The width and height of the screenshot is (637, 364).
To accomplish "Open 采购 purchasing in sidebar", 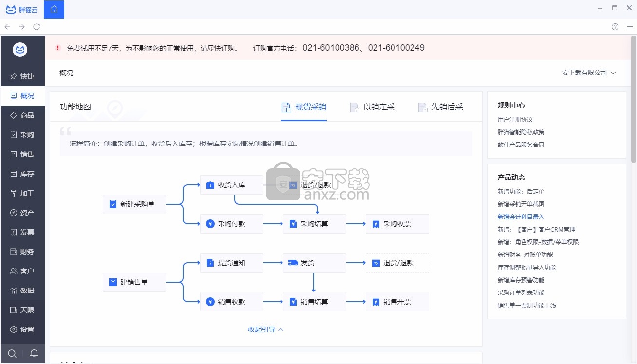I will (22, 135).
